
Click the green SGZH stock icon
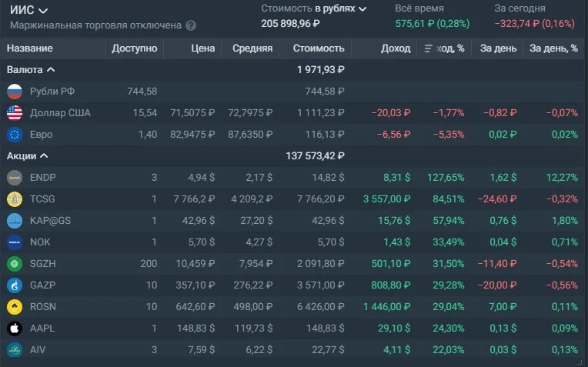[15, 264]
